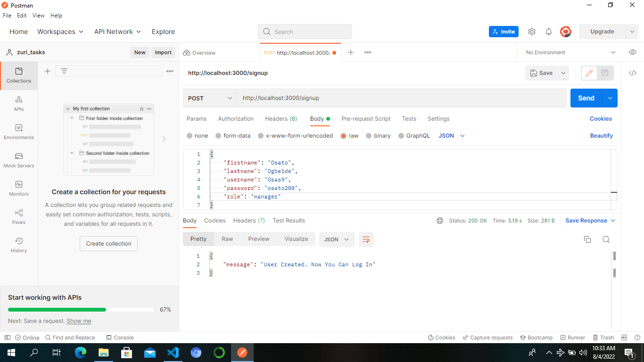Click the environment quick look eye icon
Viewport: 644px width, 362px height.
[x=633, y=52]
